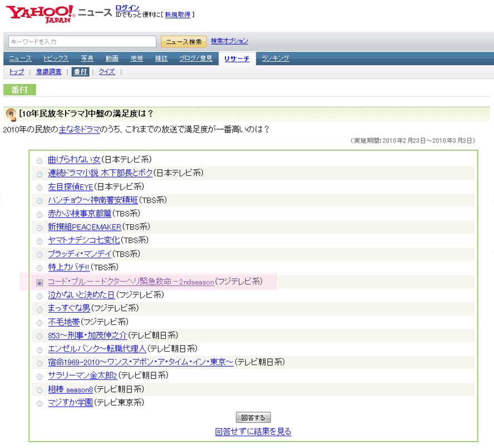Open the リサーチ tab

(237, 58)
